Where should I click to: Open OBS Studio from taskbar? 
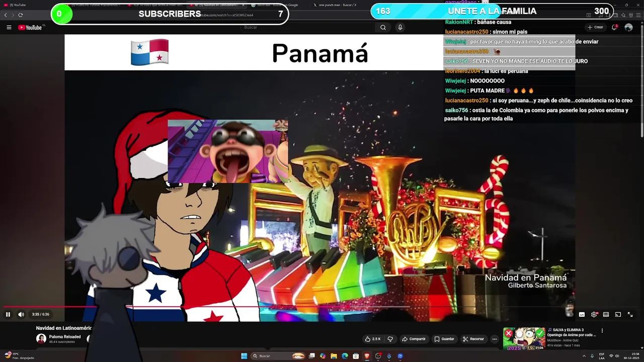(378, 356)
